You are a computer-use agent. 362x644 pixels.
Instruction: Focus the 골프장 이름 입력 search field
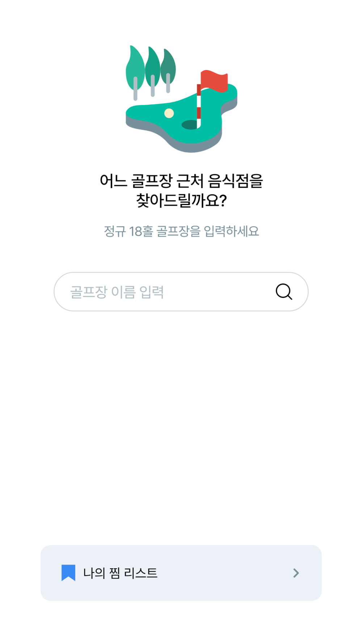[x=181, y=292]
